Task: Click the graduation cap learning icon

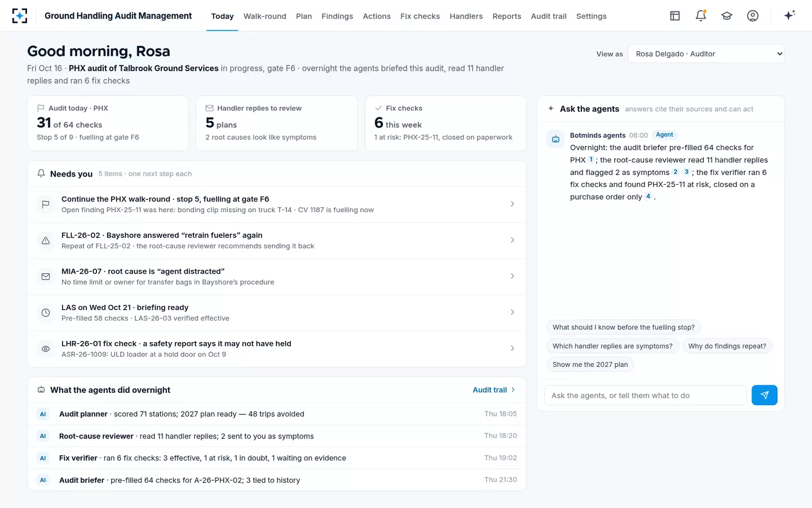Action: [x=727, y=16]
